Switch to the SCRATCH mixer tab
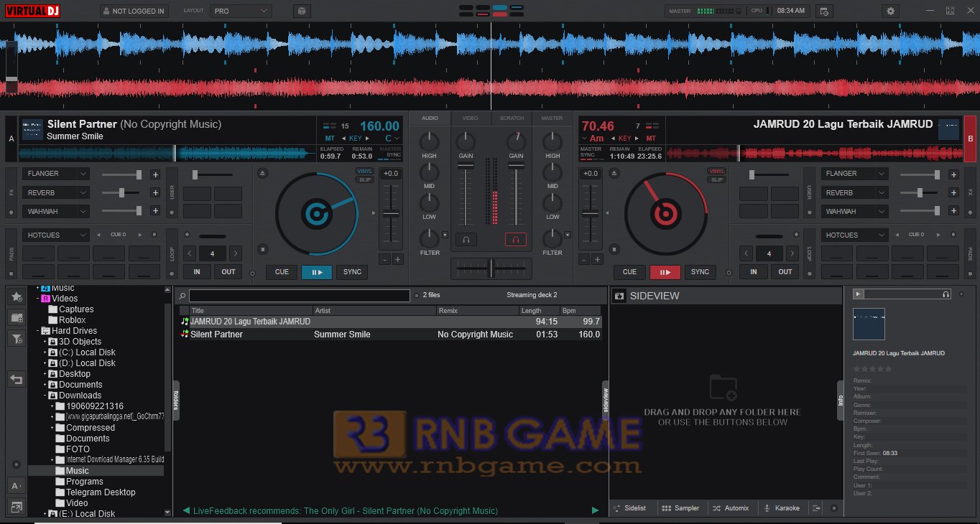 click(512, 118)
